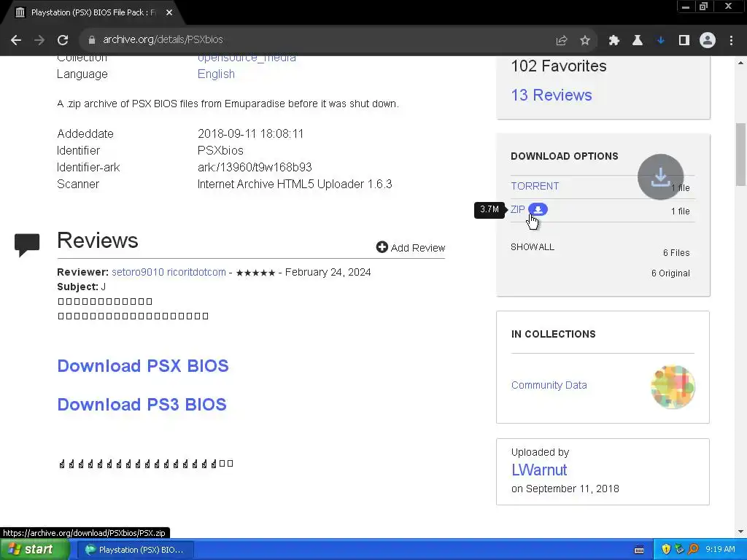Click the Addeddate value 2018-09-11 18:08:11
747x560 pixels.
point(250,134)
